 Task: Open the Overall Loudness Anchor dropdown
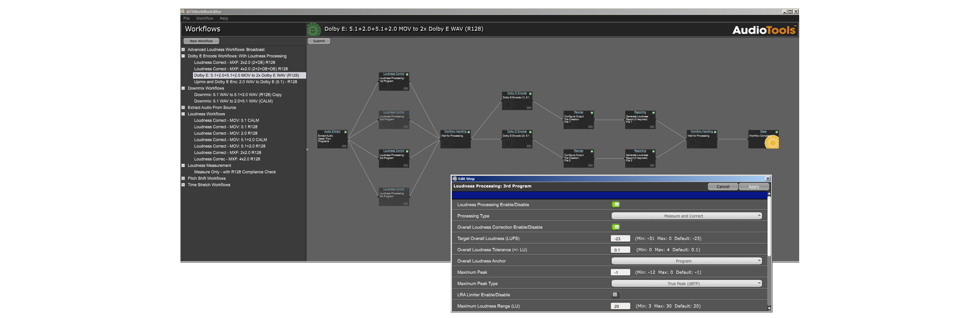pyautogui.click(x=686, y=261)
